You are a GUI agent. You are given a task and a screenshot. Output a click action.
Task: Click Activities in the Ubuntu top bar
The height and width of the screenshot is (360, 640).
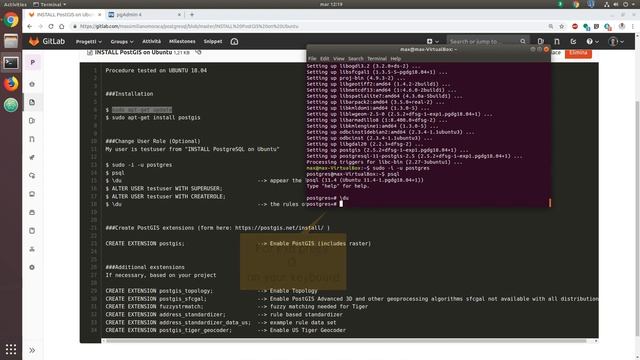tap(15, 4)
